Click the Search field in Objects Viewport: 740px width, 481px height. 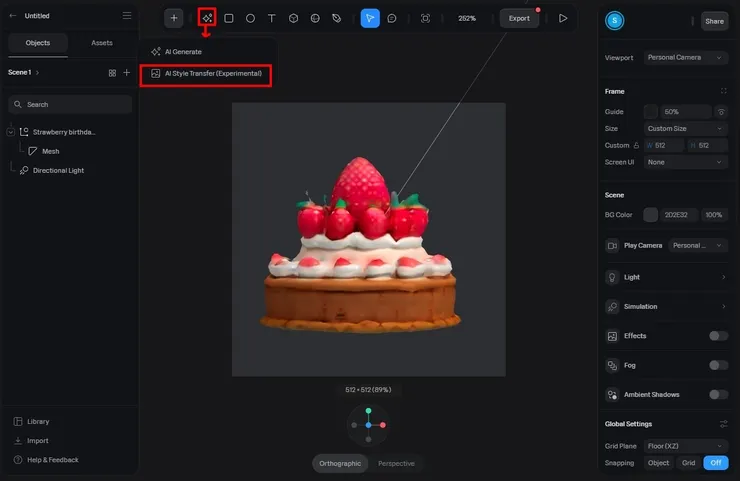(70, 104)
